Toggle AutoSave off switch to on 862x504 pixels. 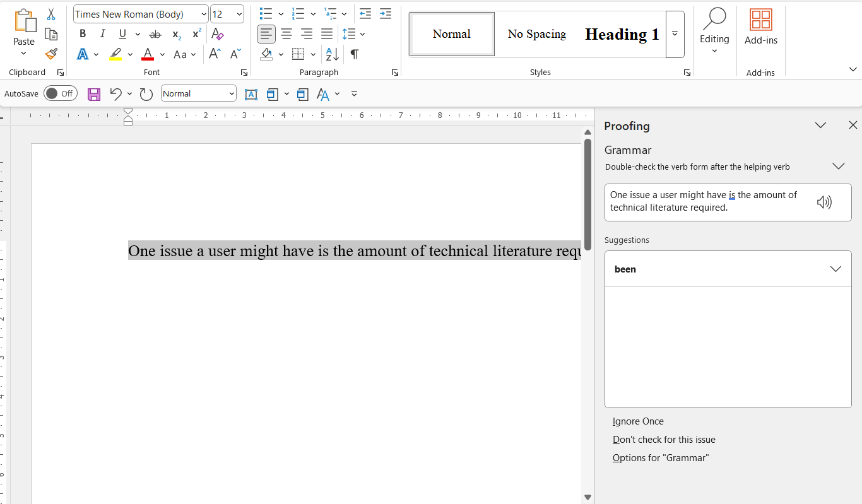coord(61,93)
